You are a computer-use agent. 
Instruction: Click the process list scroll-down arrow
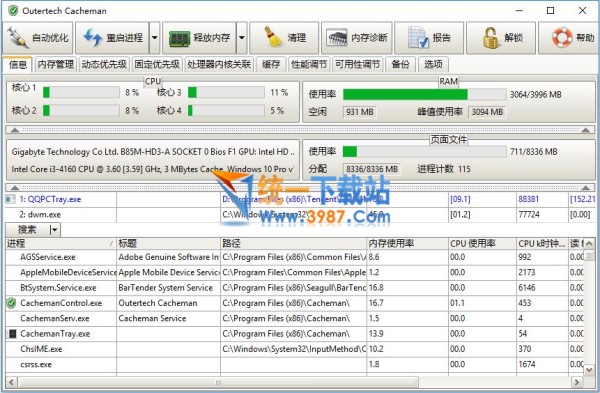pyautogui.click(x=589, y=370)
